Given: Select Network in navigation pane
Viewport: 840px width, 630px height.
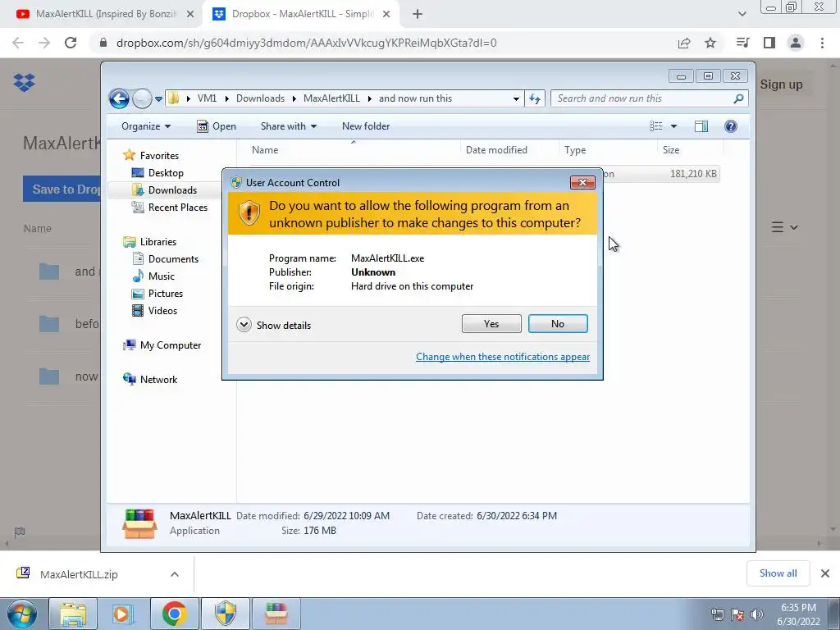Looking at the screenshot, I should [151, 380].
